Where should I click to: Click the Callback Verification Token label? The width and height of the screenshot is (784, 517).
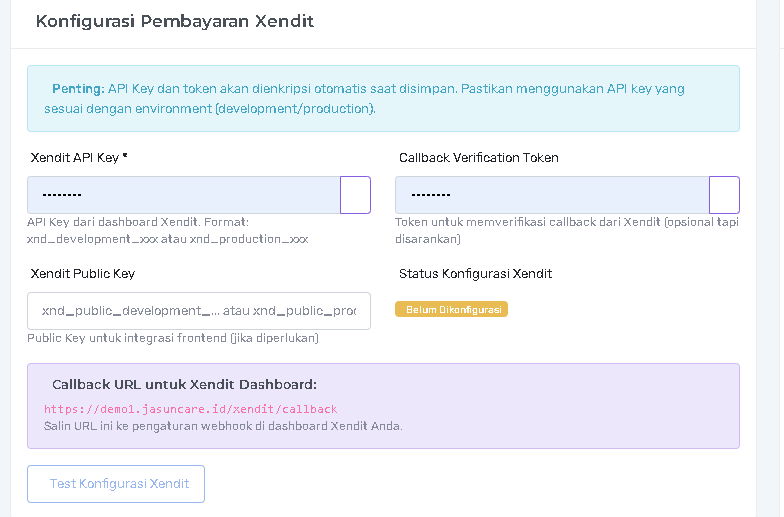click(x=478, y=158)
